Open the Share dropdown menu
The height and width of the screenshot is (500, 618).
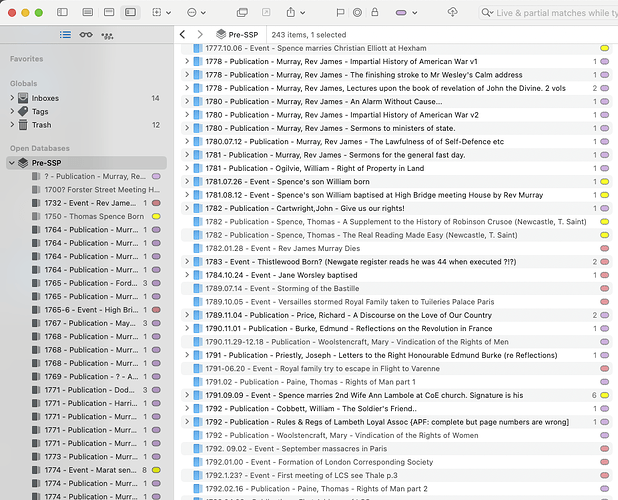tap(296, 13)
